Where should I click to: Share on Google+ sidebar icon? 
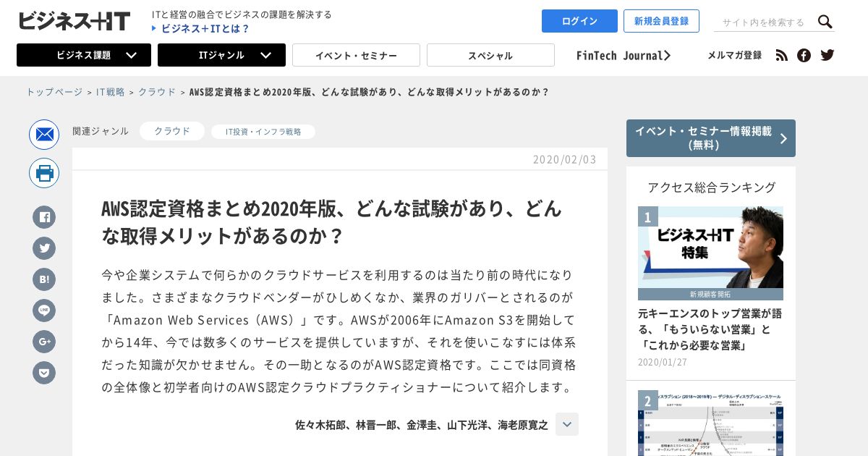(x=44, y=342)
